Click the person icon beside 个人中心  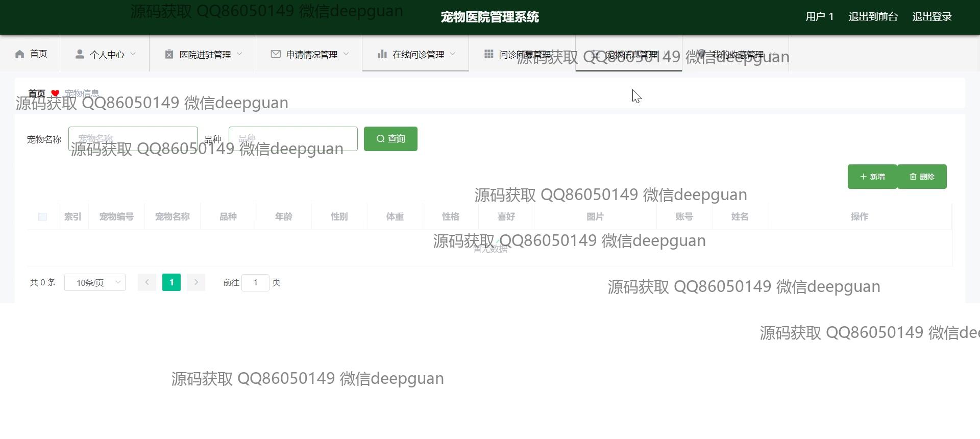[x=80, y=54]
